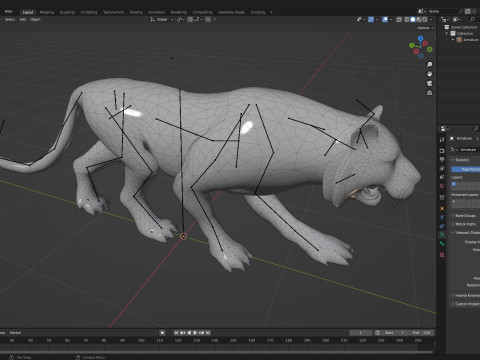Screen dimensions: 480x360
Task: Toggle the camera view icon in viewport
Action: [x=429, y=83]
